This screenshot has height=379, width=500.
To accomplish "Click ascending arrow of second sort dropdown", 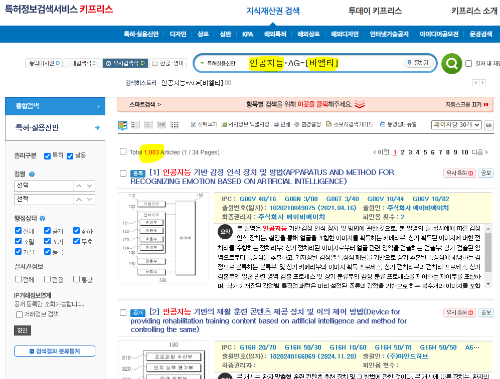I will (x=79, y=199).
